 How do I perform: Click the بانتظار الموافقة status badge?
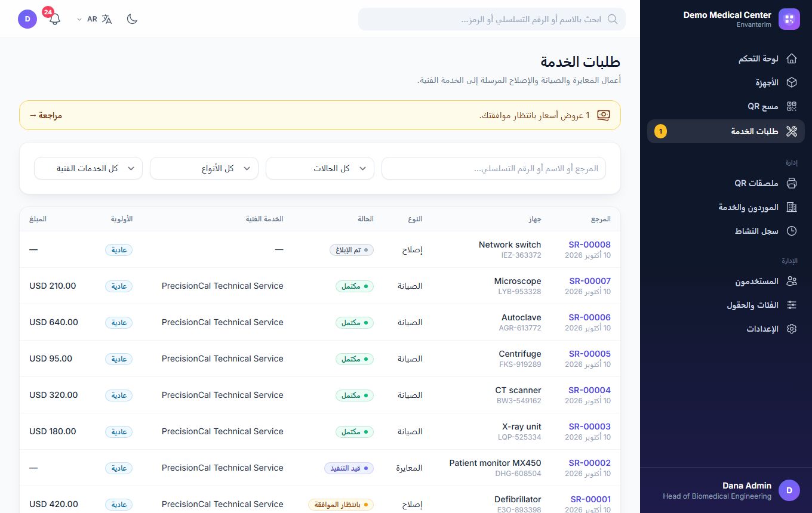tap(341, 505)
